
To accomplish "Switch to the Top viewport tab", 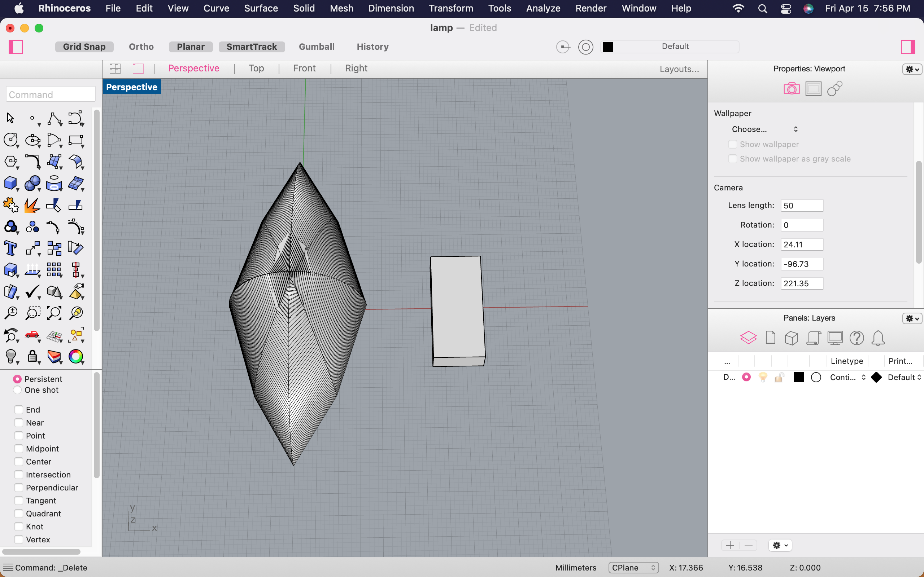I will pyautogui.click(x=256, y=69).
